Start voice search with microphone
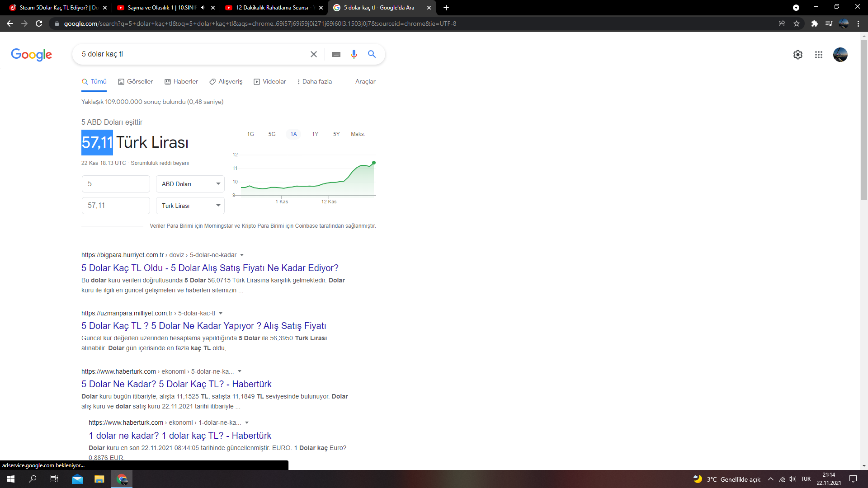The image size is (868, 488). click(x=354, y=54)
